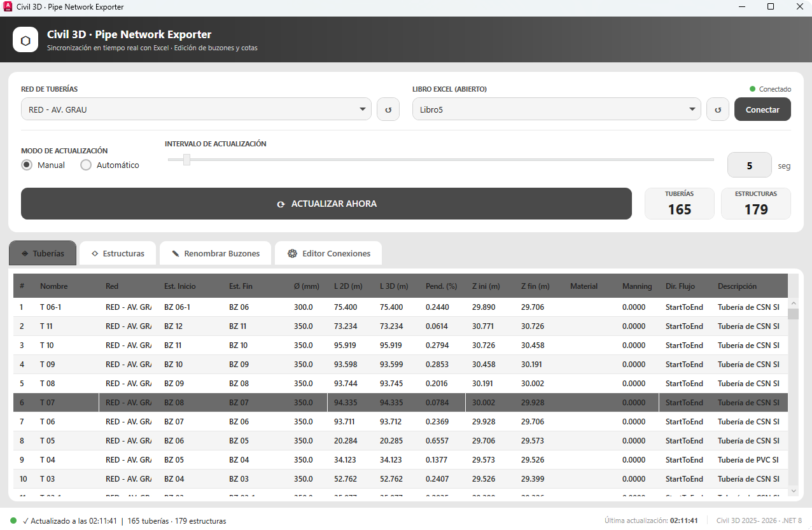Open the Red de Tuberías dropdown
Screen dimensions: 812x530
[x=196, y=109]
